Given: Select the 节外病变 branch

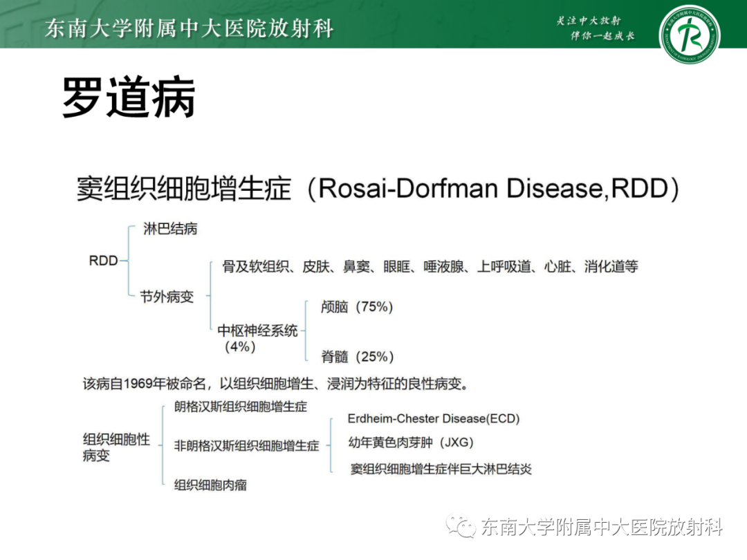Looking at the screenshot, I should [x=167, y=297].
